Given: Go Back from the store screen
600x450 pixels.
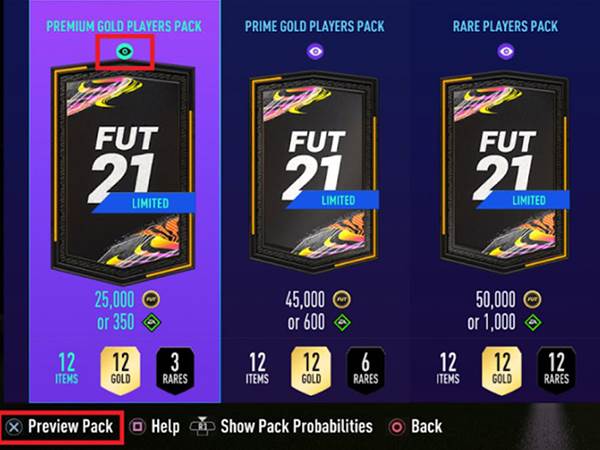Looking at the screenshot, I should coord(427,426).
